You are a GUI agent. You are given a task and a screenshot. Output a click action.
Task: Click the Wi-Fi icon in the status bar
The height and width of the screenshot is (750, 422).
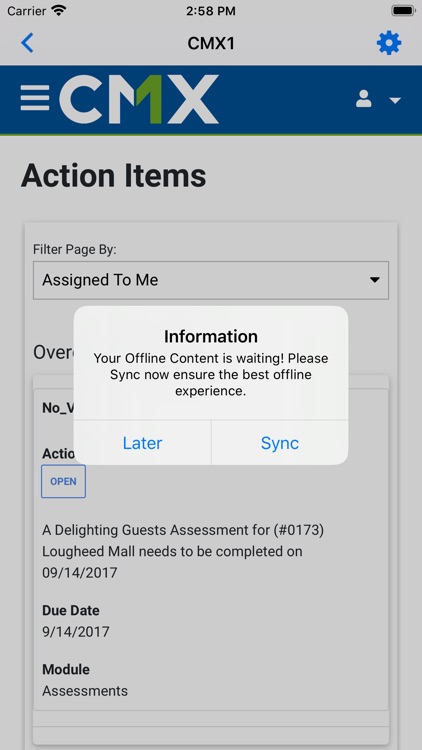(59, 11)
